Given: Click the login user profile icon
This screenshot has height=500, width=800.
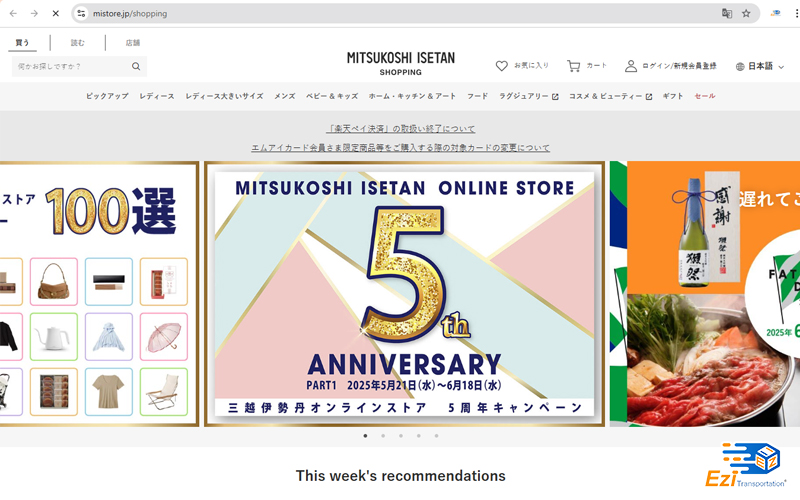Looking at the screenshot, I should click(631, 66).
